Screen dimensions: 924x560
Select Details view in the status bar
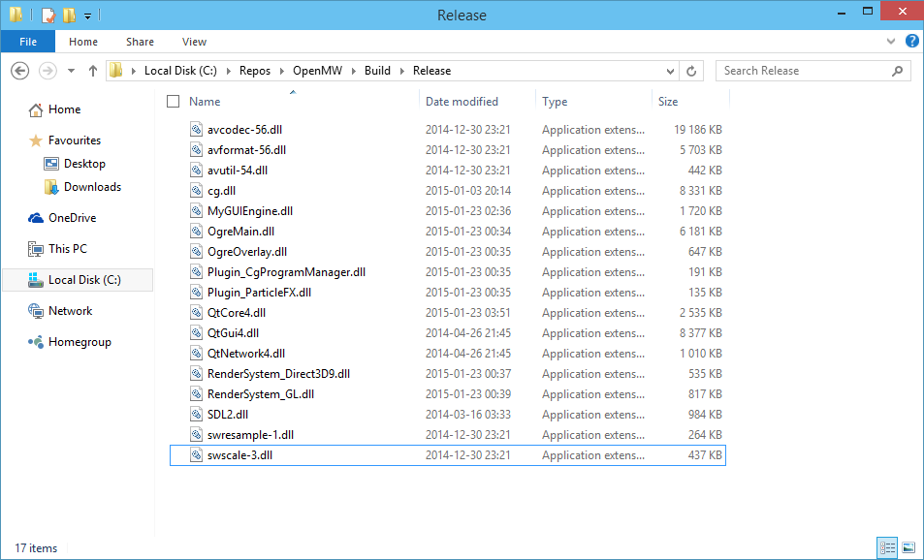pos(888,548)
